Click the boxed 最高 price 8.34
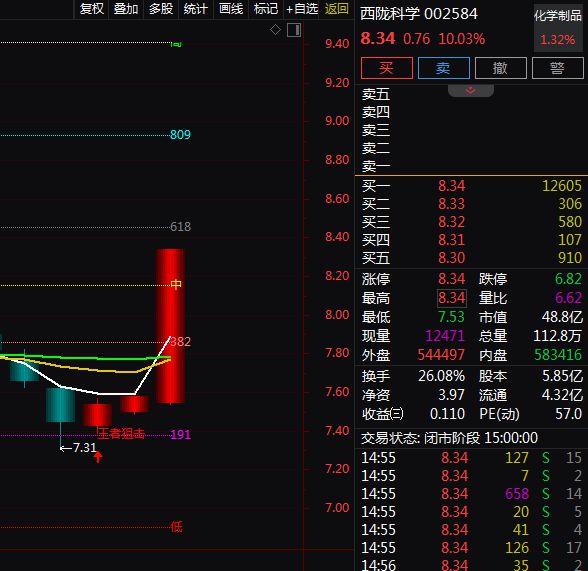 point(452,298)
